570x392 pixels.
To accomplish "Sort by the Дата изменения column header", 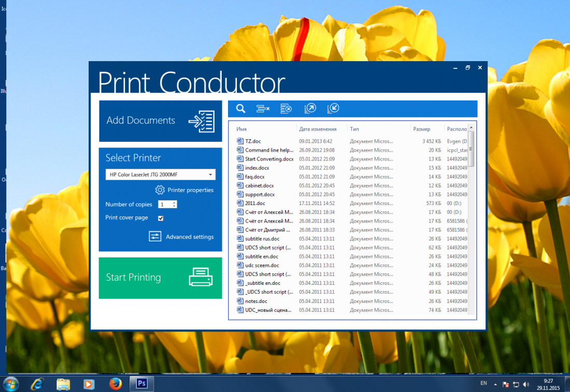I will (318, 129).
